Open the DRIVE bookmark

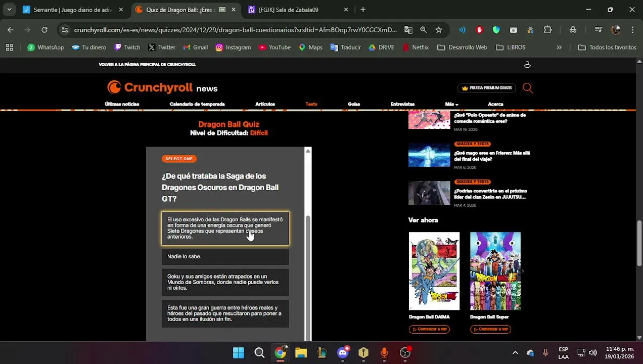click(x=381, y=47)
